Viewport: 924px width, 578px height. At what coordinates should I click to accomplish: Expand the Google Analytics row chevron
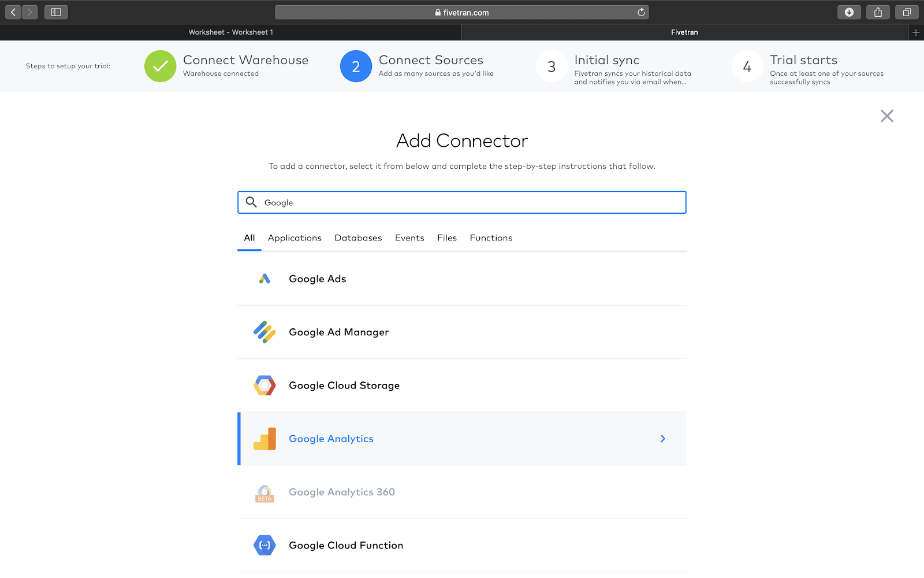[x=663, y=439]
